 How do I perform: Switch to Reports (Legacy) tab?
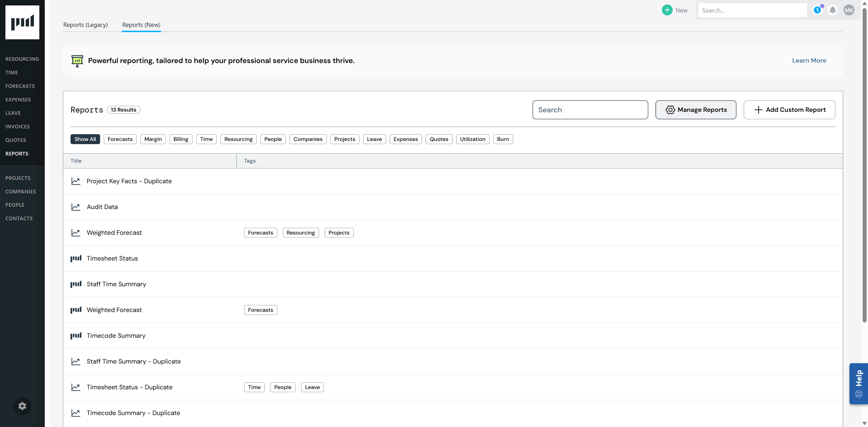click(85, 25)
